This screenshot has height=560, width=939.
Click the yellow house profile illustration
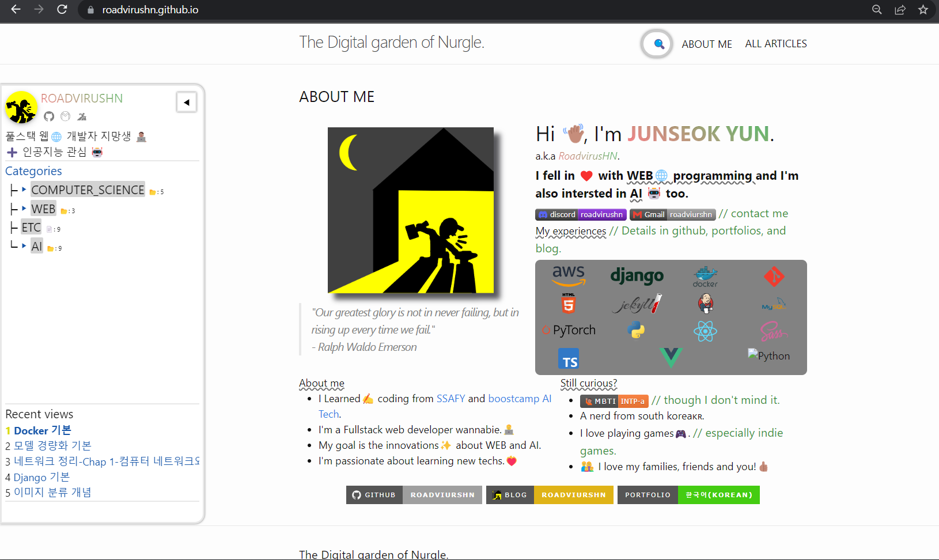coord(411,210)
